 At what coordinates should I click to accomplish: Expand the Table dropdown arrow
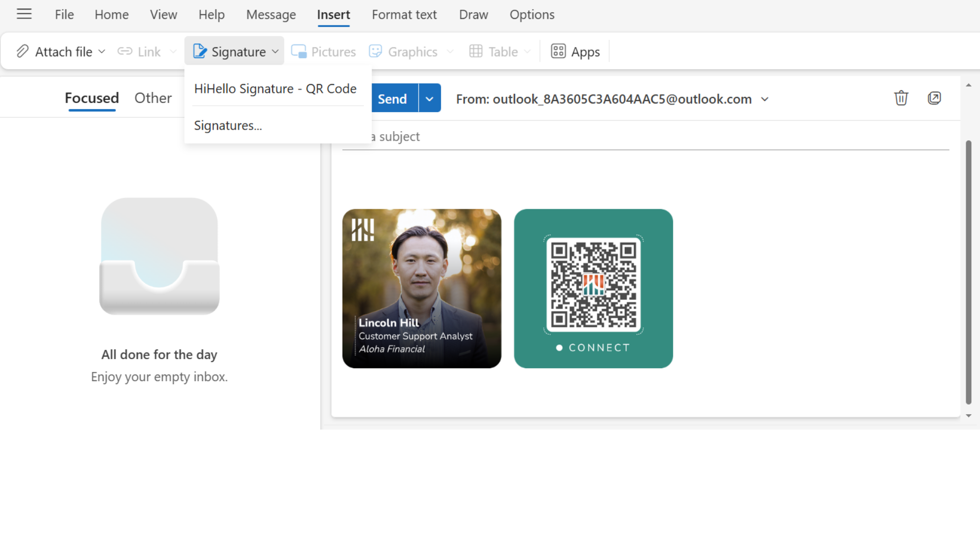[527, 52]
